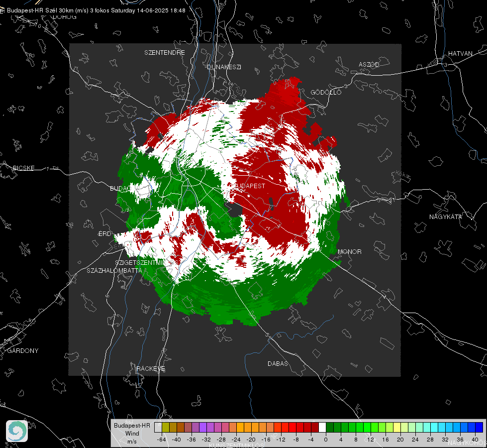Click the BUDAPEST city label
487x448 pixels.
[249, 186]
